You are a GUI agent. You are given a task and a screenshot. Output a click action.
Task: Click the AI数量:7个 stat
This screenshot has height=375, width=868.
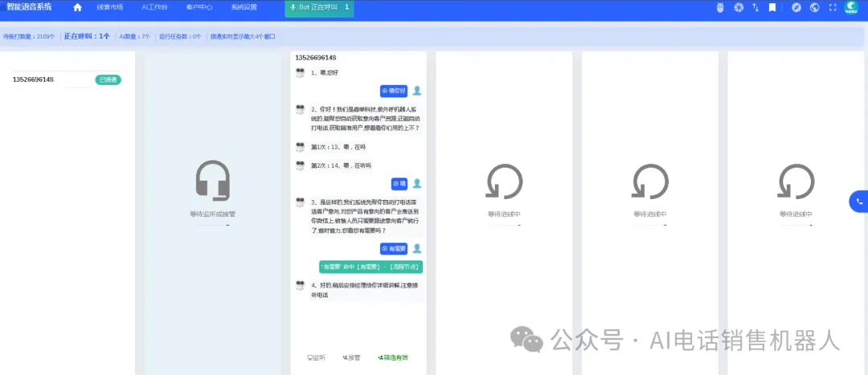[134, 37]
